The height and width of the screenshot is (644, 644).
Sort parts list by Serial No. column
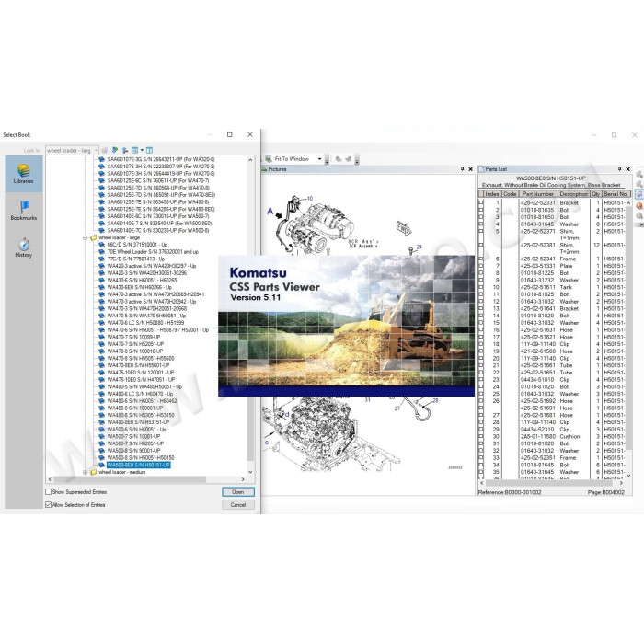[615, 194]
